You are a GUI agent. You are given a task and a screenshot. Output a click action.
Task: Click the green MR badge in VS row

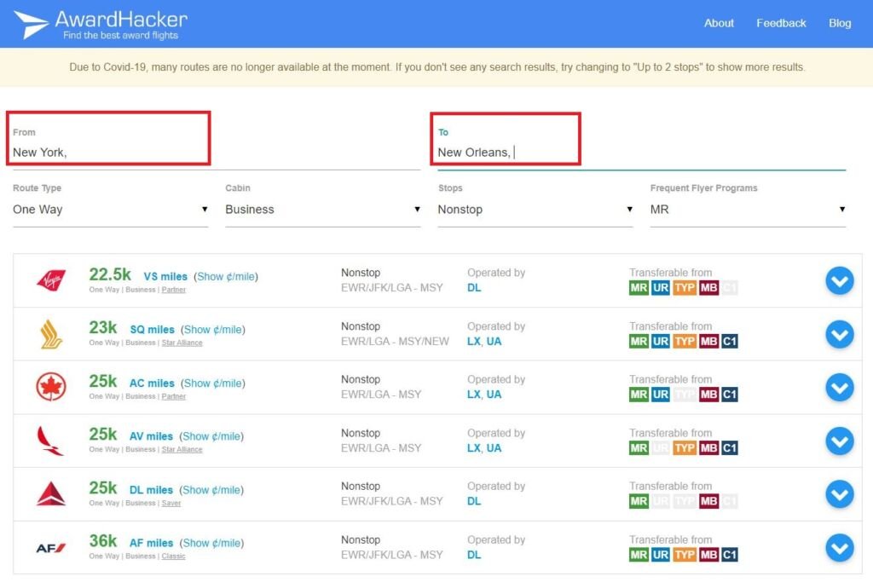click(x=639, y=288)
